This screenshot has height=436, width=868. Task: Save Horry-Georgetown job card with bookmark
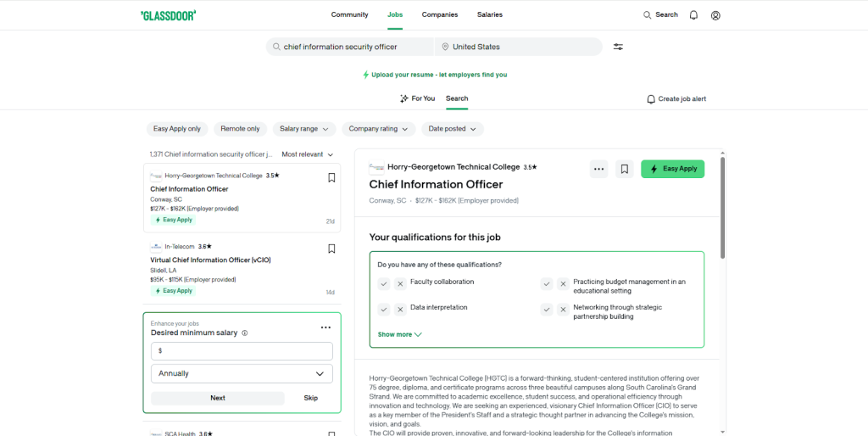pyautogui.click(x=331, y=178)
